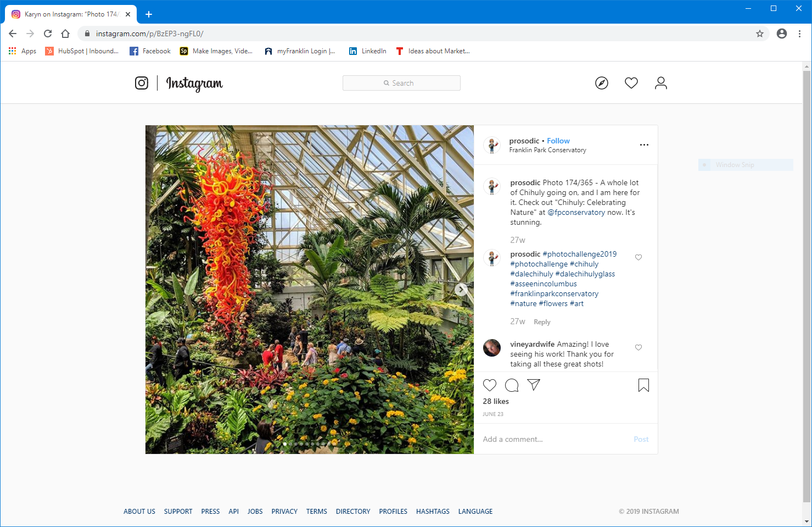The width and height of the screenshot is (812, 527).
Task: Save the post with bookmark icon
Action: (644, 385)
